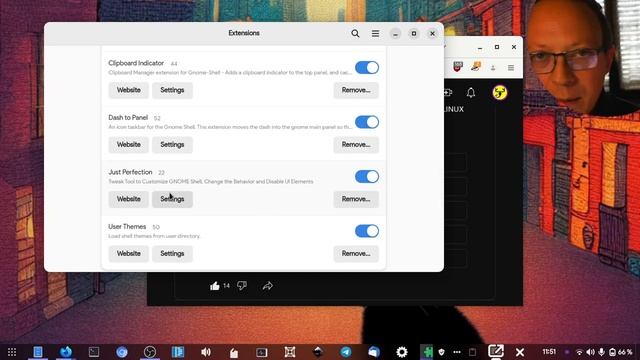Image resolution: width=640 pixels, height=360 pixels.
Task: Turn off the Dash to Panel switch
Action: 367,122
